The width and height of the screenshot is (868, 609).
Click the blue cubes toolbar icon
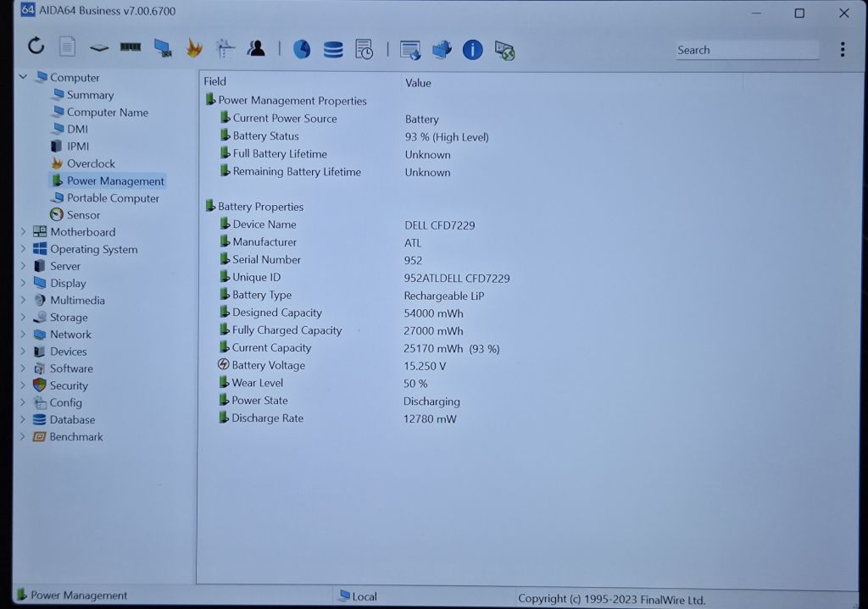[441, 50]
